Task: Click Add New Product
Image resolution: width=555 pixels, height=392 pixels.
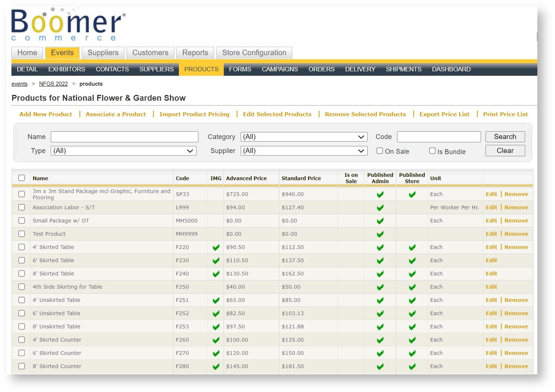Action: click(45, 114)
